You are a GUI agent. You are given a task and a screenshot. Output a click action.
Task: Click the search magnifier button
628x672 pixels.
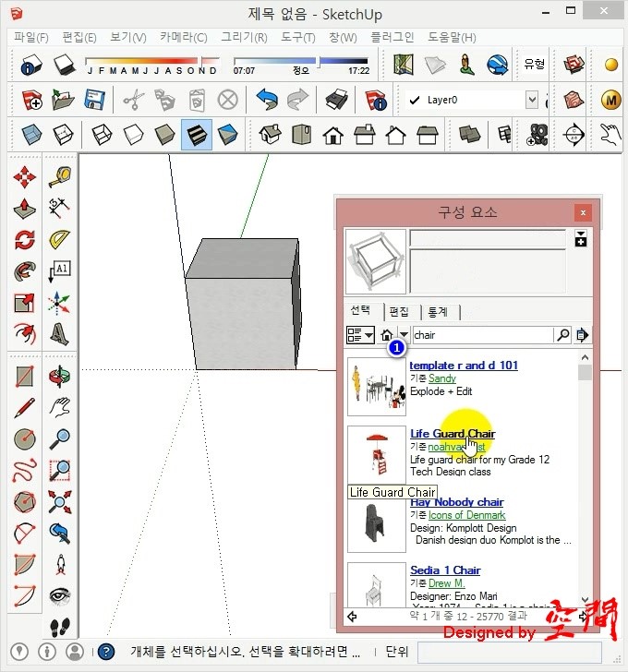point(563,335)
